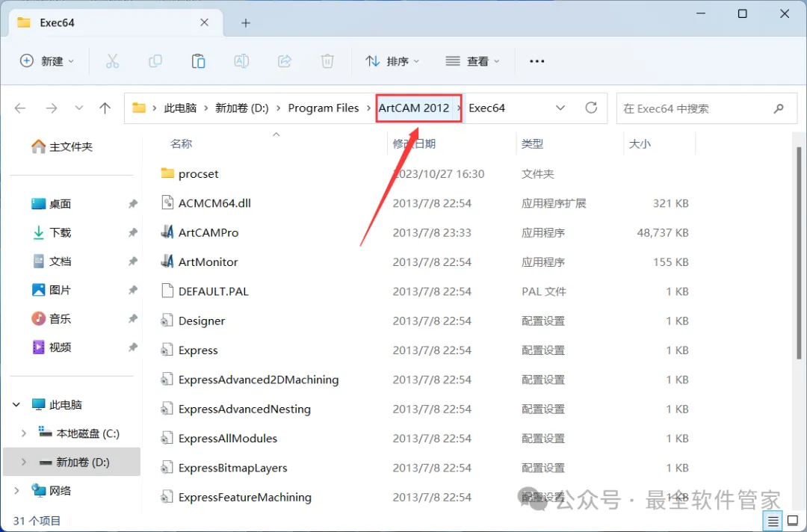Navigate to ArtCAM 2012 in address bar
Image resolution: width=807 pixels, height=532 pixels.
414,108
